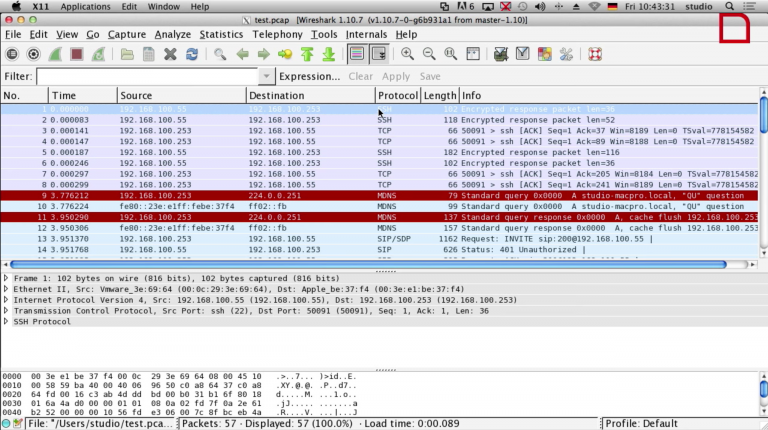Open the Internals menu
Viewport: 768px width, 430px height.
point(366,34)
